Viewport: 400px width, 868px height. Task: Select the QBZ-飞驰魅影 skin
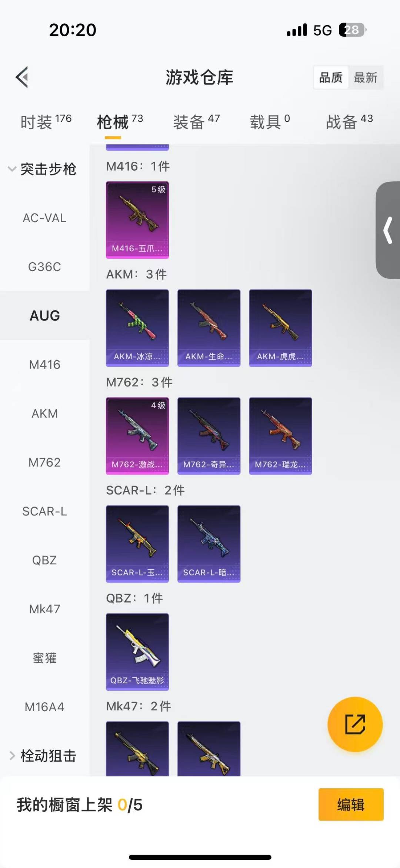pos(137,652)
